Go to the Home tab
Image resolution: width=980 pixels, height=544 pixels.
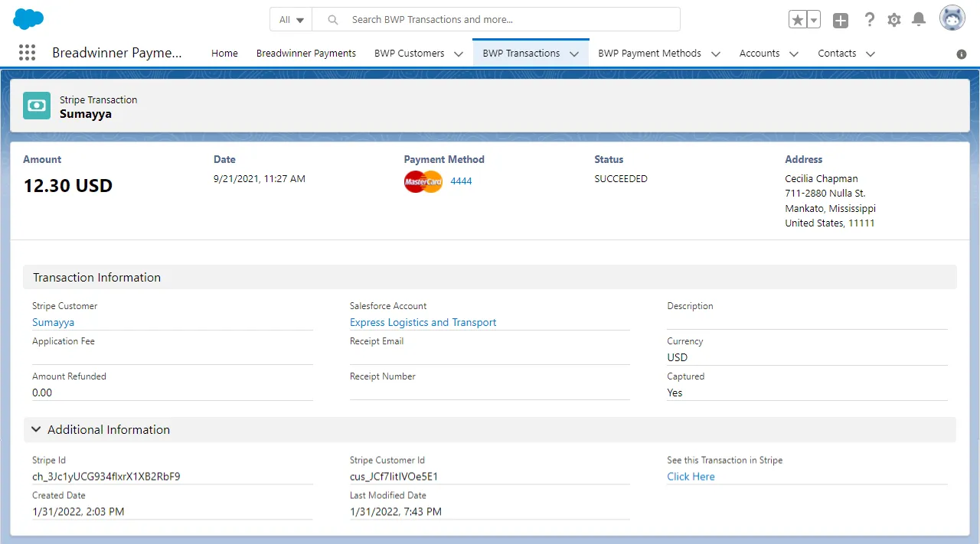click(224, 53)
